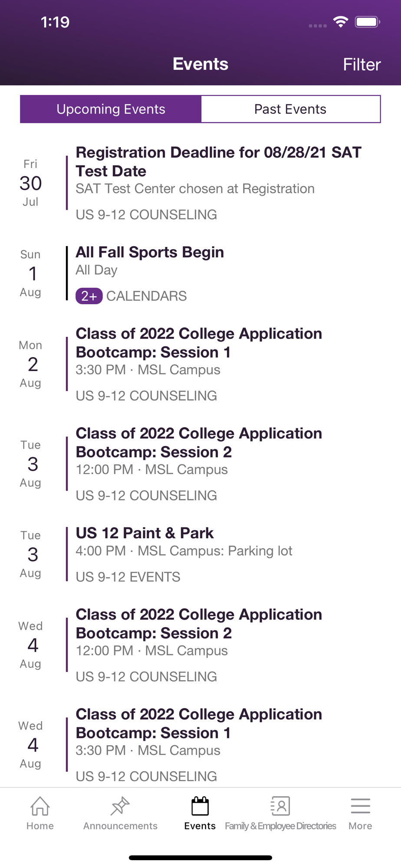Screen dimensions: 401x868
Task: Tap the Home house icon
Action: pos(40,806)
